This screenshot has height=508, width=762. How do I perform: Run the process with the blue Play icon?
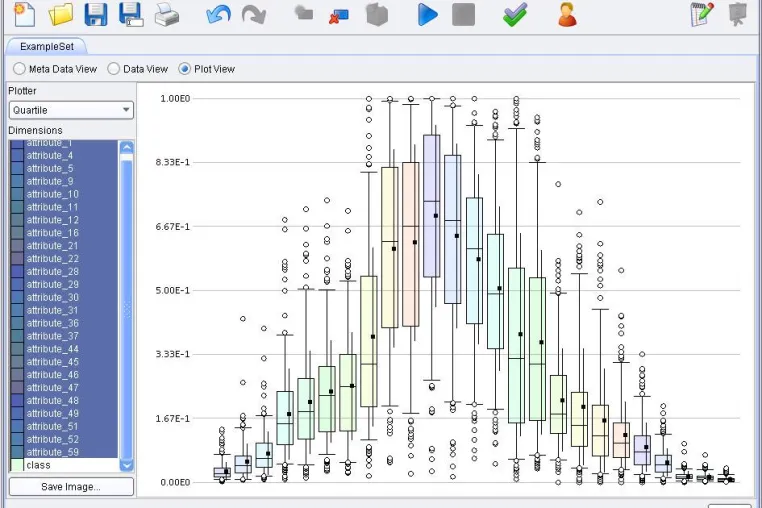pyautogui.click(x=427, y=14)
